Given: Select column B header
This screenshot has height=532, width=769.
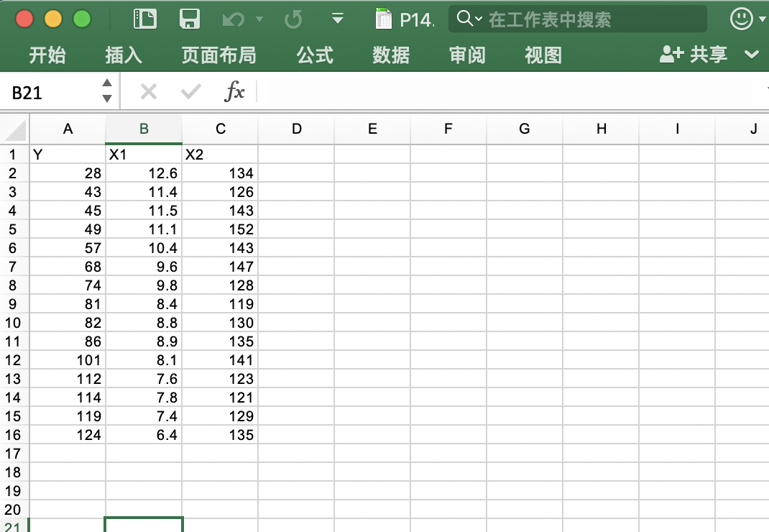Looking at the screenshot, I should click(144, 129).
